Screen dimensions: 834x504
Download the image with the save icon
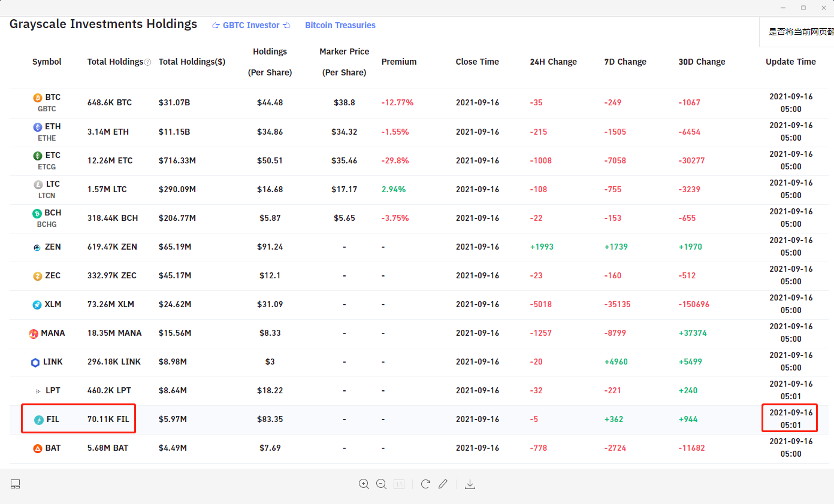coord(470,484)
